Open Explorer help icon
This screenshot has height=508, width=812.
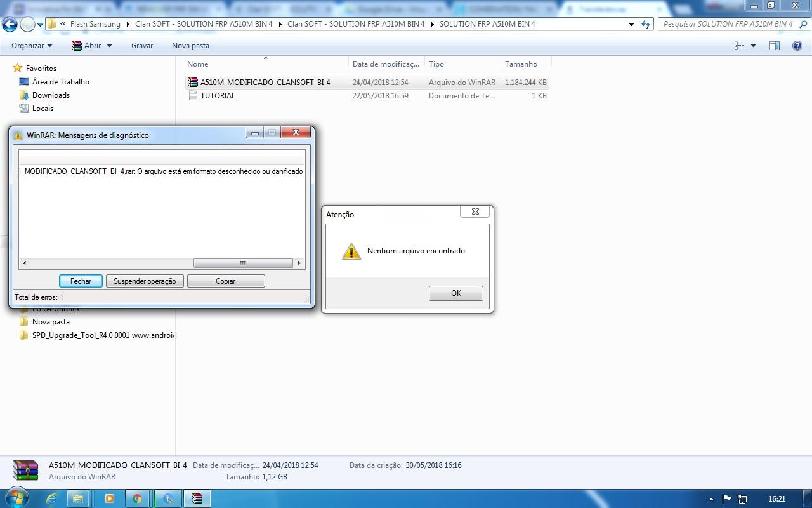(x=797, y=46)
